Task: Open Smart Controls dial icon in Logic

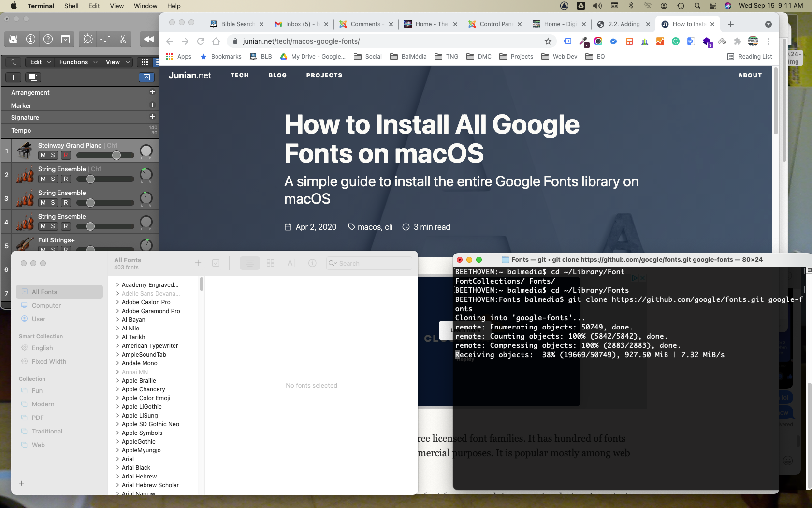Action: point(87,39)
